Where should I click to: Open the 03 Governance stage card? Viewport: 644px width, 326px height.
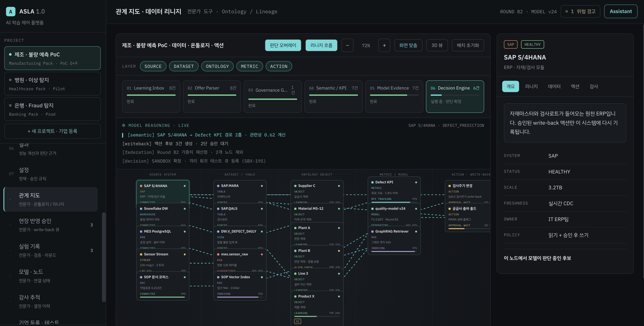(x=273, y=97)
